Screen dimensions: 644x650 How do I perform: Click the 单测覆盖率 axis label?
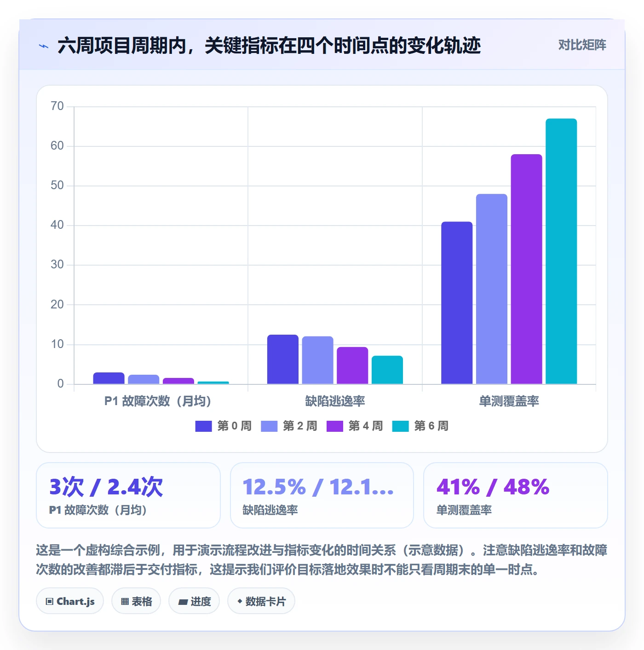coord(509,401)
